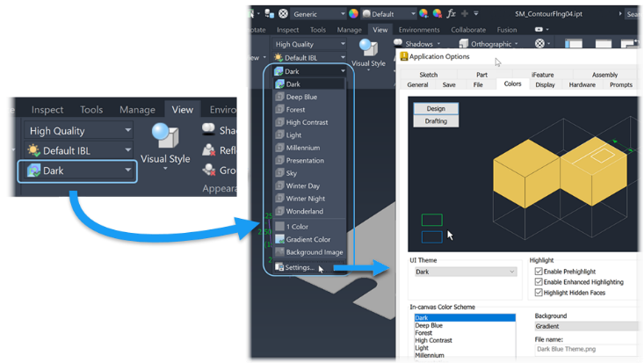Image resolution: width=644 pixels, height=363 pixels.
Task: Click Shadows icon in Inventor ribbon
Action: click(x=398, y=43)
